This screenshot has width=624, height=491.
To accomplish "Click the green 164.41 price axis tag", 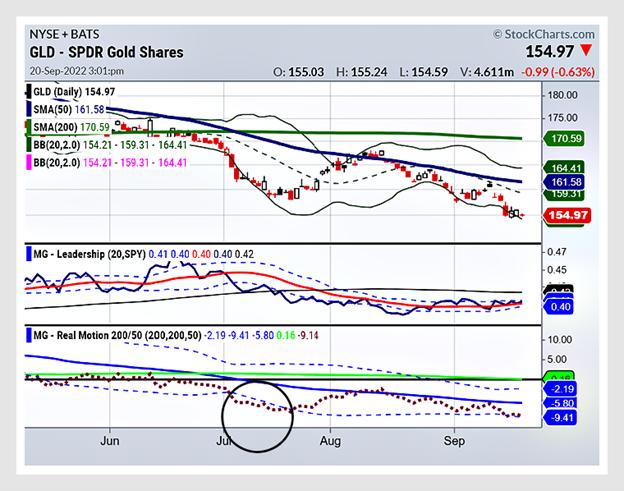I will click(564, 167).
